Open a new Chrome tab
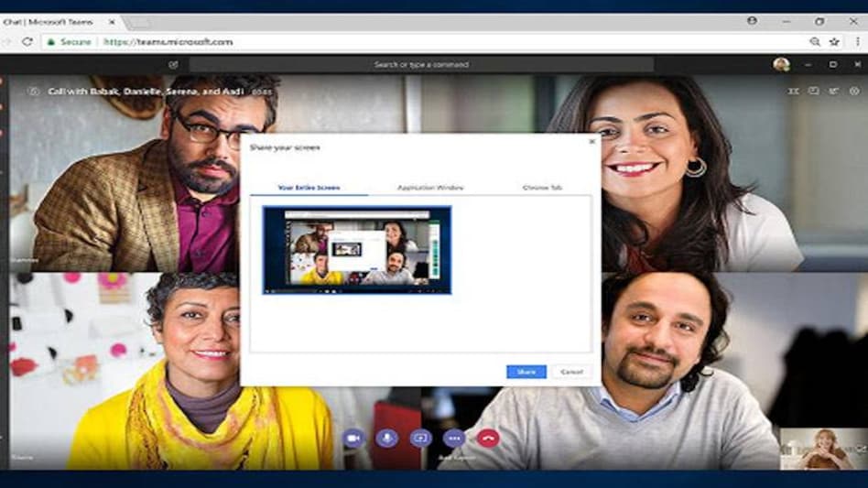 click(138, 23)
